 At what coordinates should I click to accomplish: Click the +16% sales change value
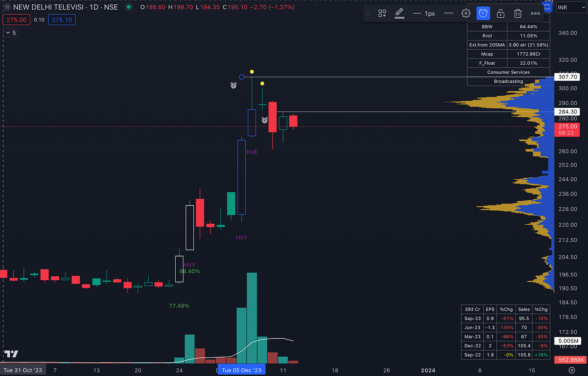(541, 355)
